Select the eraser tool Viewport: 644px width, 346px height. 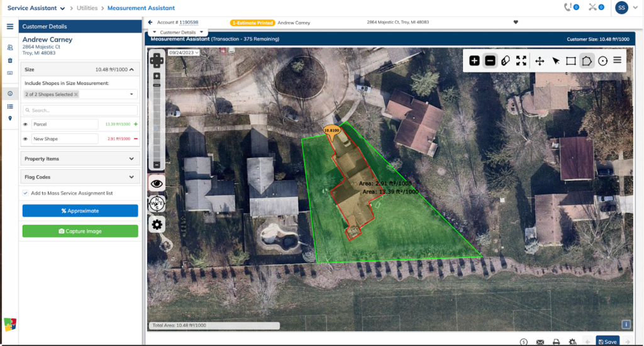coord(506,61)
